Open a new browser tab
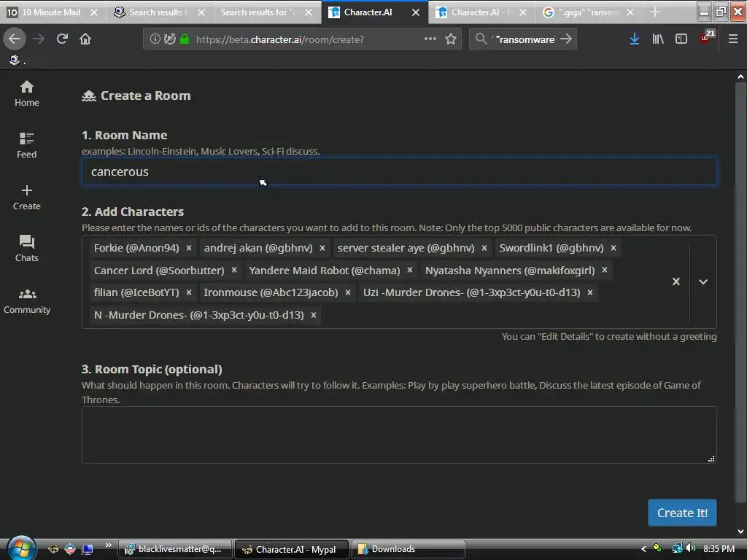The width and height of the screenshot is (747, 560). pyautogui.click(x=655, y=12)
